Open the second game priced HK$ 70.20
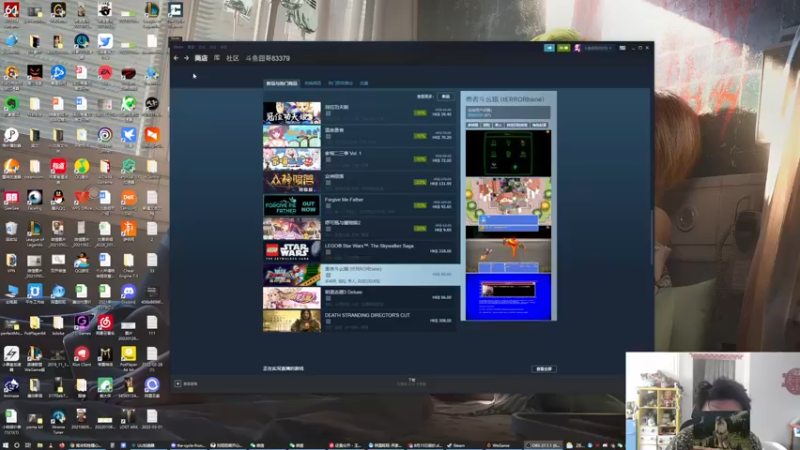This screenshot has width=800, height=450. (359, 136)
